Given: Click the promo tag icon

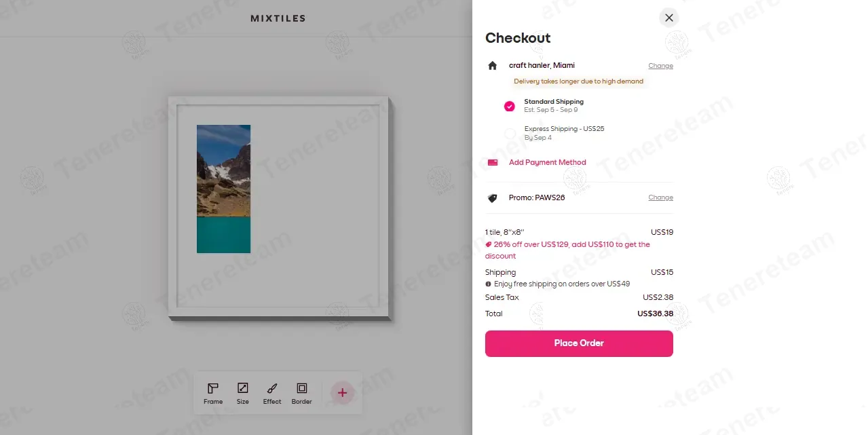Looking at the screenshot, I should point(493,198).
